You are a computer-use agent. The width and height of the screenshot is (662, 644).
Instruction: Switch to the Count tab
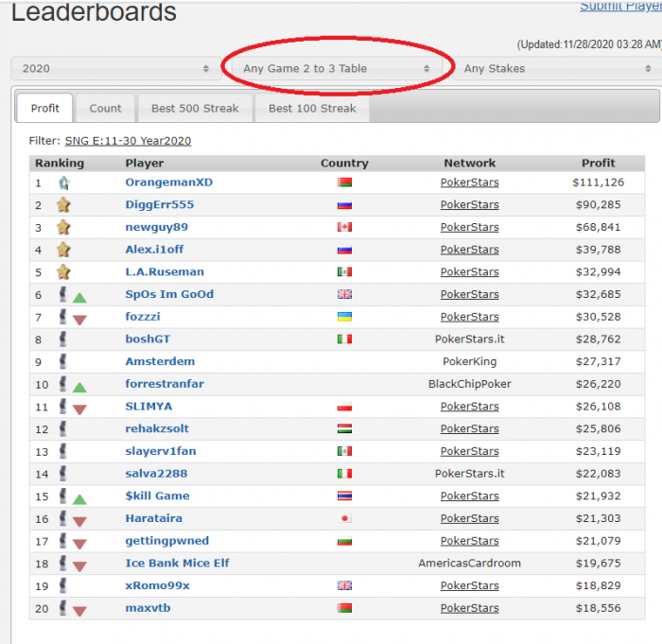click(105, 108)
